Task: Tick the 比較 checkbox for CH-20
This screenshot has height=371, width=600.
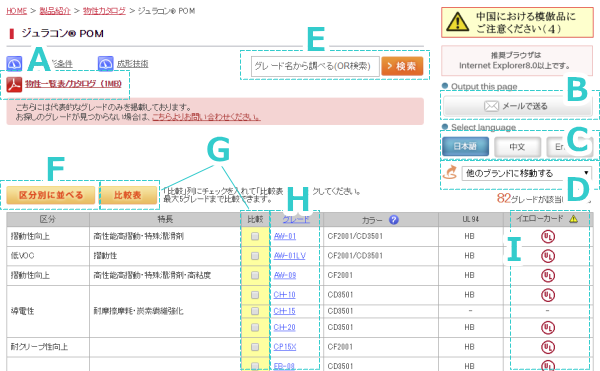Action: coord(255,327)
